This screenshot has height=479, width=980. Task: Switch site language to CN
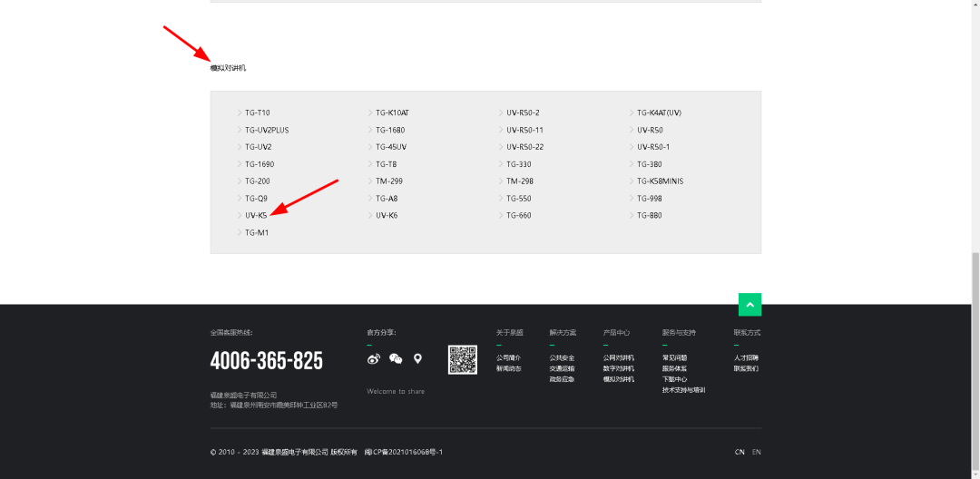(x=740, y=452)
